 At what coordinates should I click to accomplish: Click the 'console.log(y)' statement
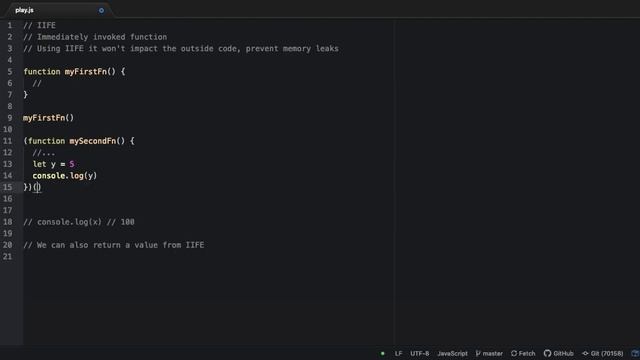65,176
